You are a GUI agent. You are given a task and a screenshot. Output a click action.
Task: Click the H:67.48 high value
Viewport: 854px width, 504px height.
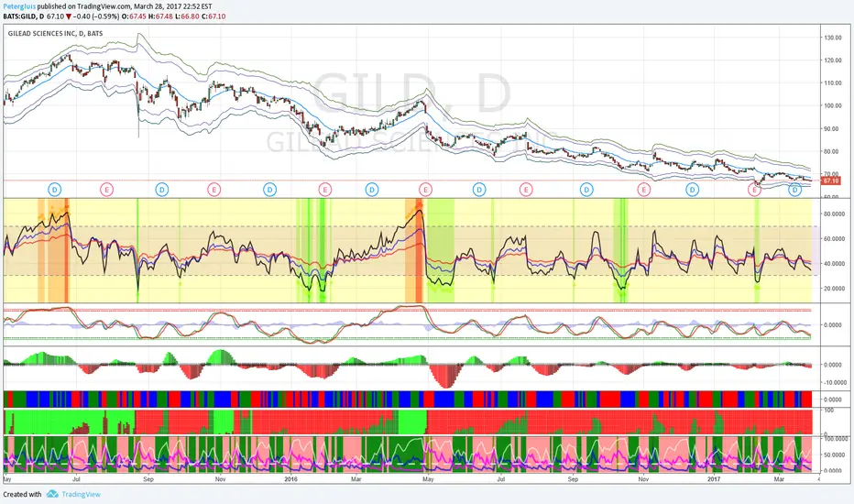[x=160, y=16]
